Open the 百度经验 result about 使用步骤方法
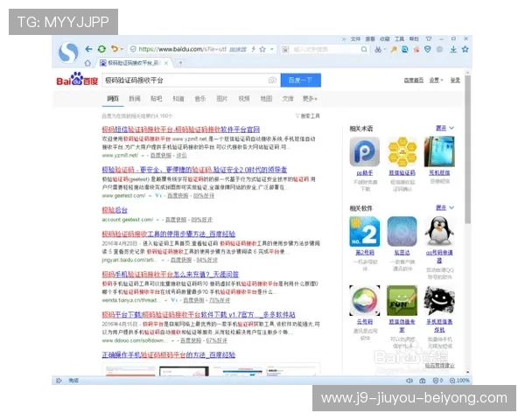Image resolution: width=525 pixels, height=420 pixels. pyautogui.click(x=168, y=234)
